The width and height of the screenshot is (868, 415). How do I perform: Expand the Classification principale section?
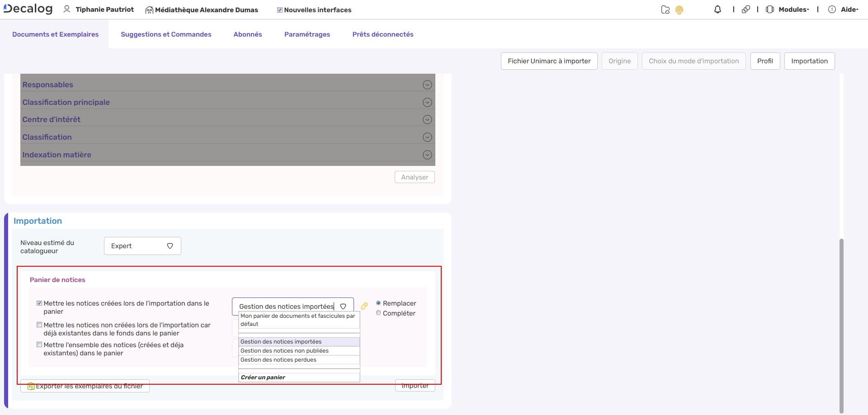pyautogui.click(x=427, y=102)
